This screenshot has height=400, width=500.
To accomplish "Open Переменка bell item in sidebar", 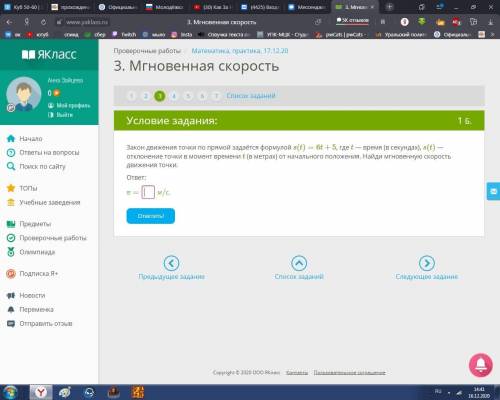I will click(30, 309).
